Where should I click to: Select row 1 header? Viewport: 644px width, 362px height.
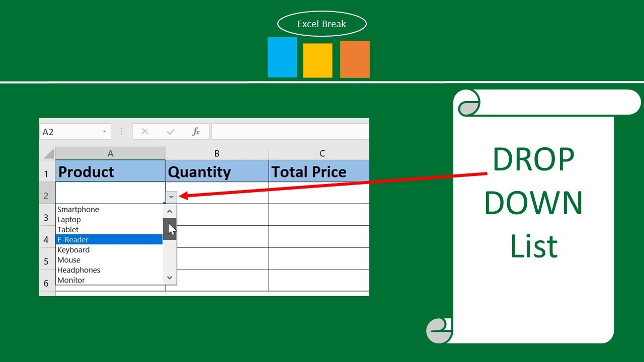point(47,171)
